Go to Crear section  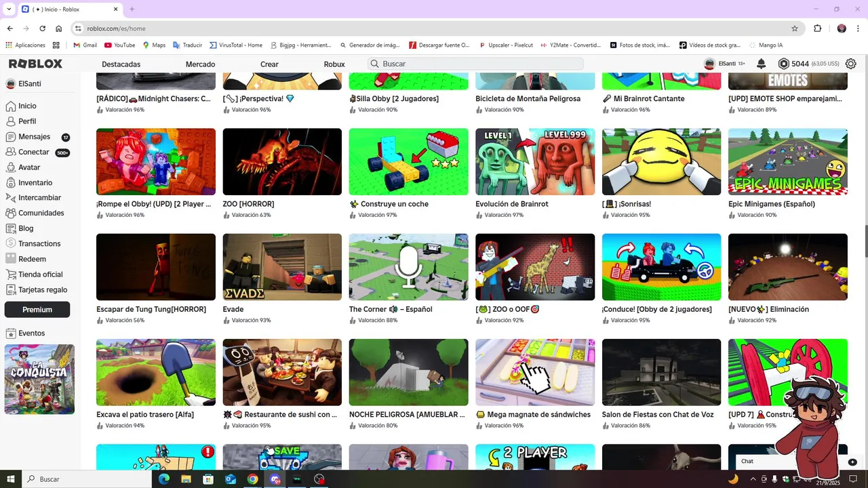(x=269, y=64)
